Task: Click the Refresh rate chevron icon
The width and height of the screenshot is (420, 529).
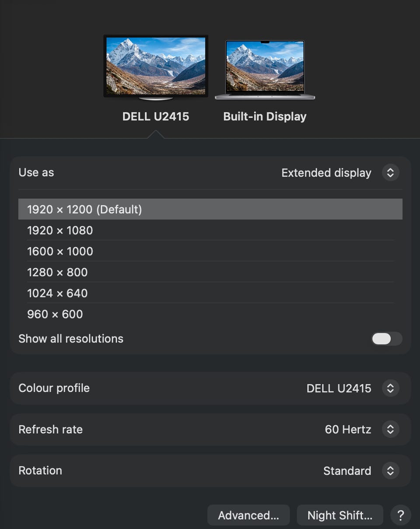Action: point(390,430)
